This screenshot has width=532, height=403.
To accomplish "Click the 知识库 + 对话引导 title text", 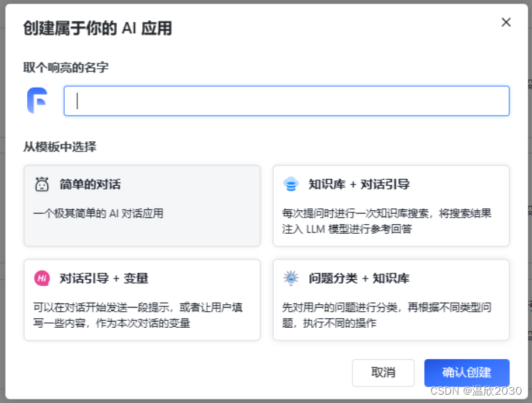I will 359,184.
